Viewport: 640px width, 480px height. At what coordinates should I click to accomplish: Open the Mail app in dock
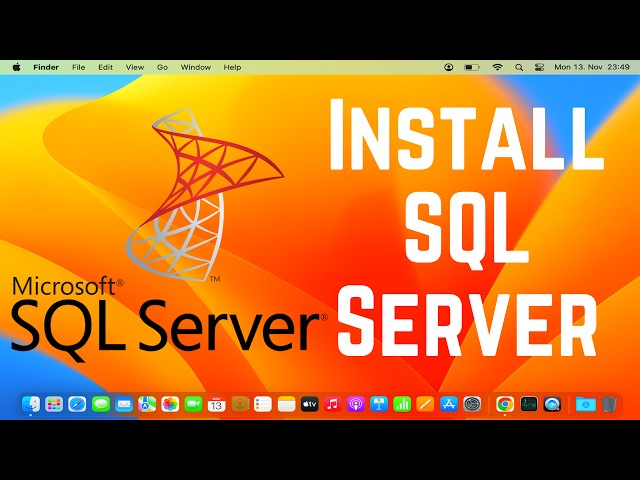click(124, 404)
